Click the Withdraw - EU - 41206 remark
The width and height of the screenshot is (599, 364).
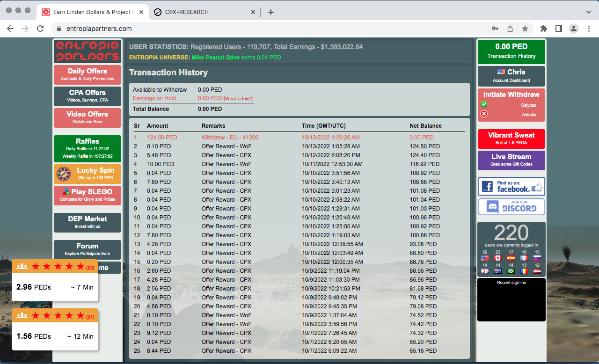point(230,138)
